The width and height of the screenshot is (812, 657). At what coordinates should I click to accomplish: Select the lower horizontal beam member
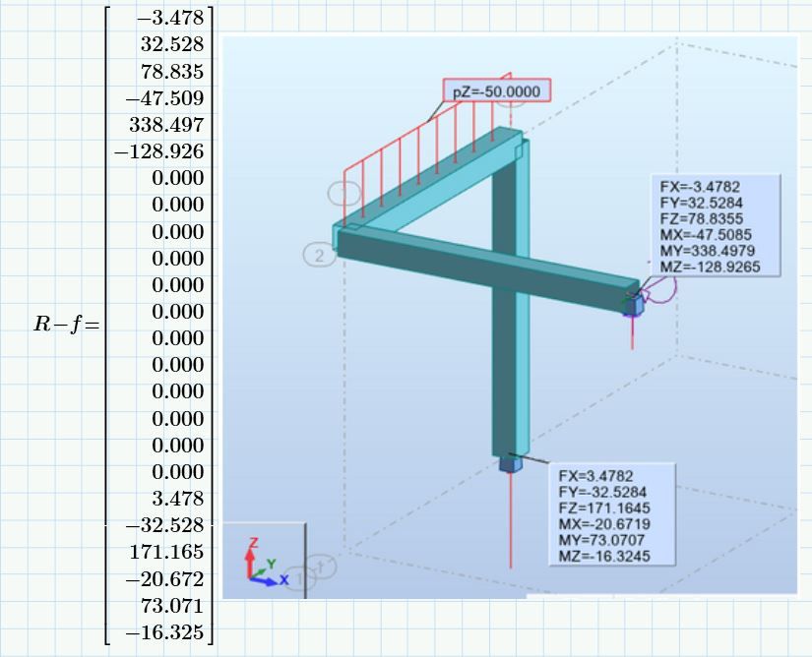click(x=487, y=271)
